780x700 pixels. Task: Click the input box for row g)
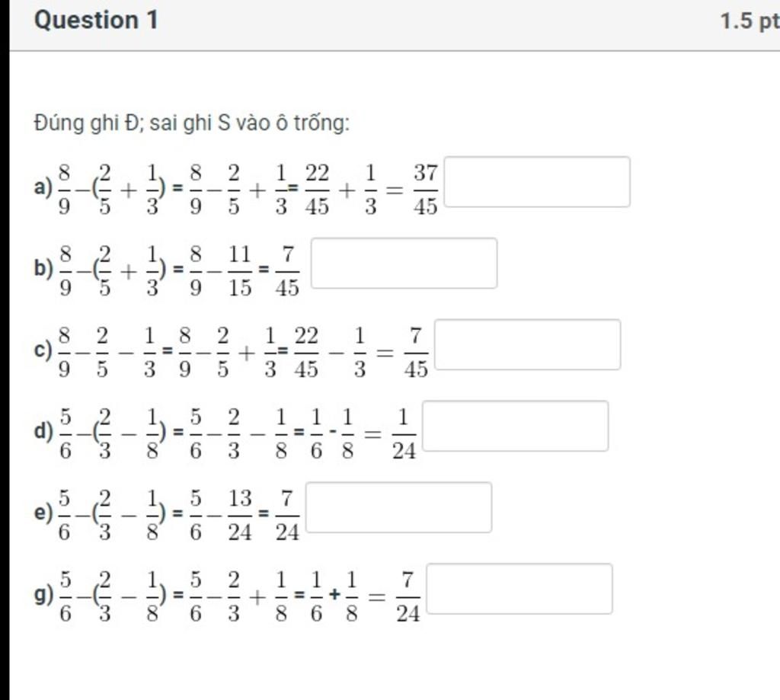point(519,589)
